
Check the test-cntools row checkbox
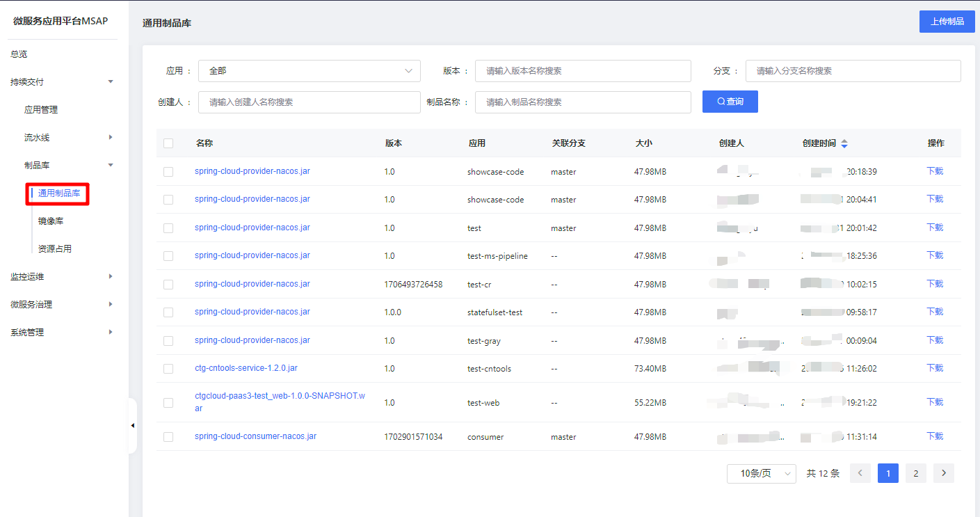click(168, 369)
